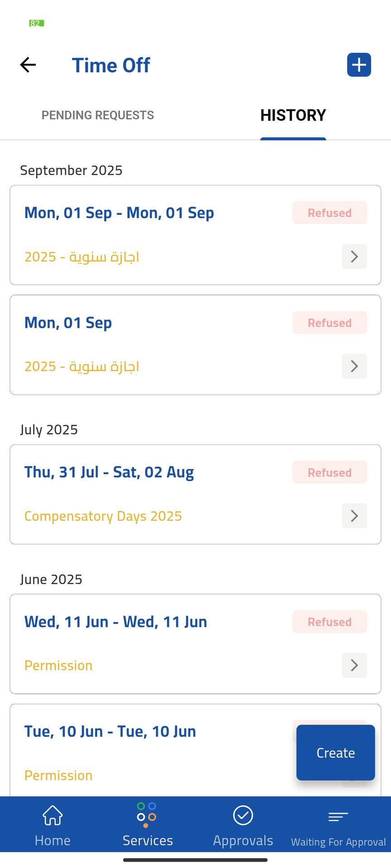This screenshot has height=868, width=391.
Task: Open the Home icon in bottom bar
Action: (x=52, y=816)
